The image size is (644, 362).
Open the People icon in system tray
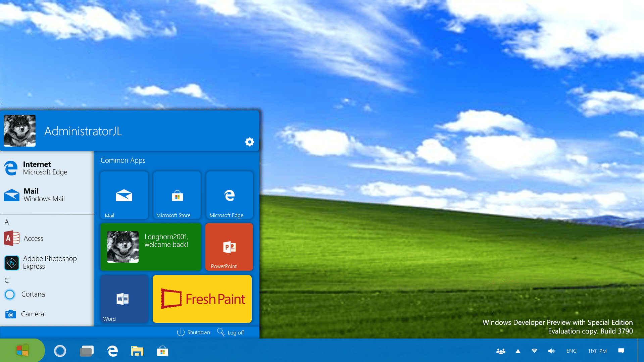click(501, 351)
